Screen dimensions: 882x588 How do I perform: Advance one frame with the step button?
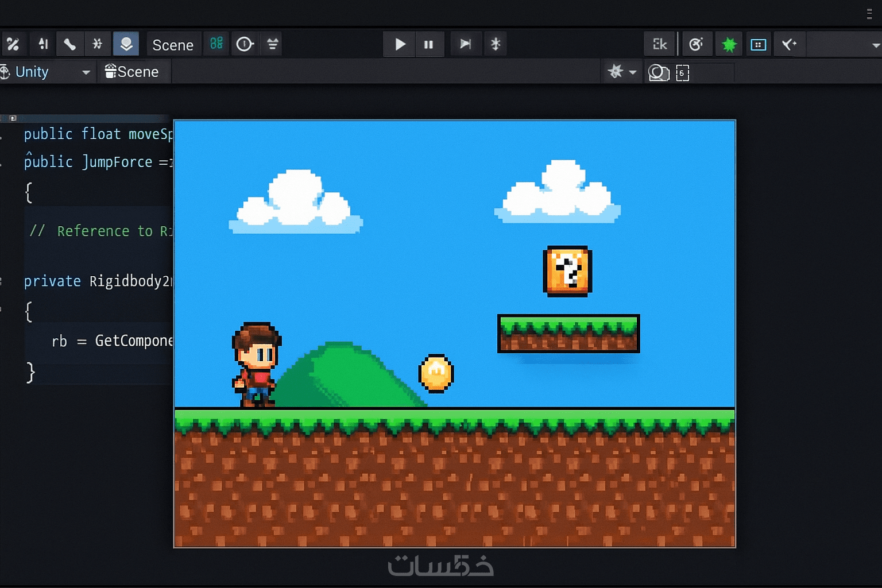click(465, 44)
